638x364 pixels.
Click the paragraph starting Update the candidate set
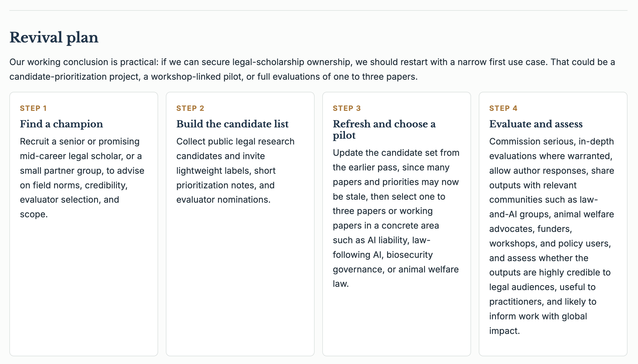(396, 218)
